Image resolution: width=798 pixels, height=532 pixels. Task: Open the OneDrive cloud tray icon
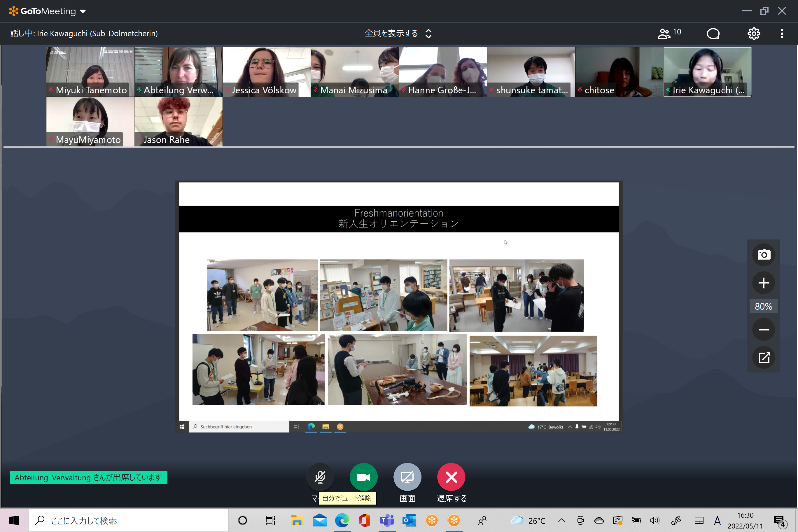pos(599,520)
